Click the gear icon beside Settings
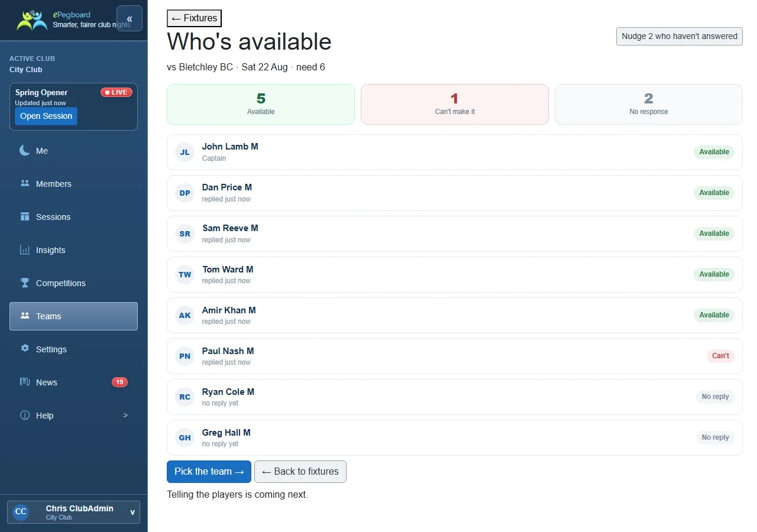 [25, 349]
